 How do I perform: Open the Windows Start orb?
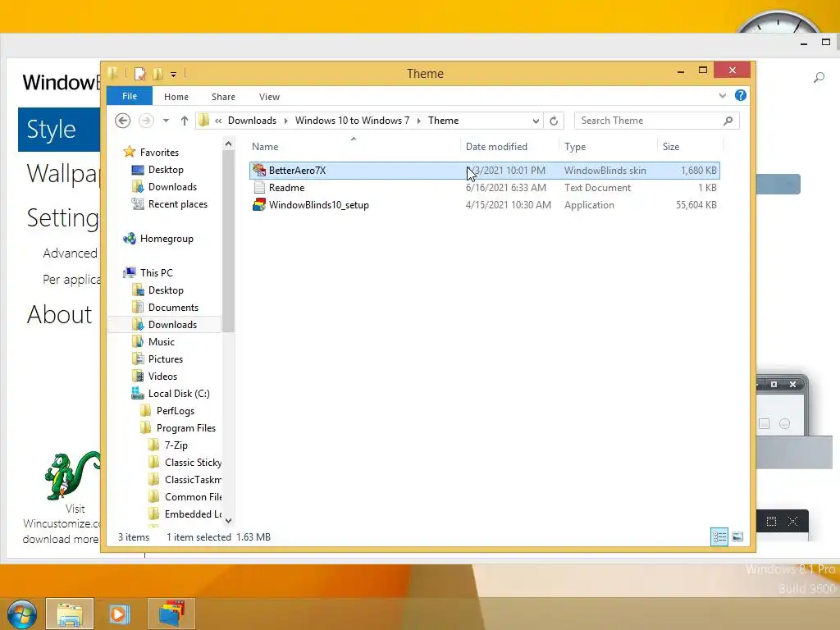(21, 614)
